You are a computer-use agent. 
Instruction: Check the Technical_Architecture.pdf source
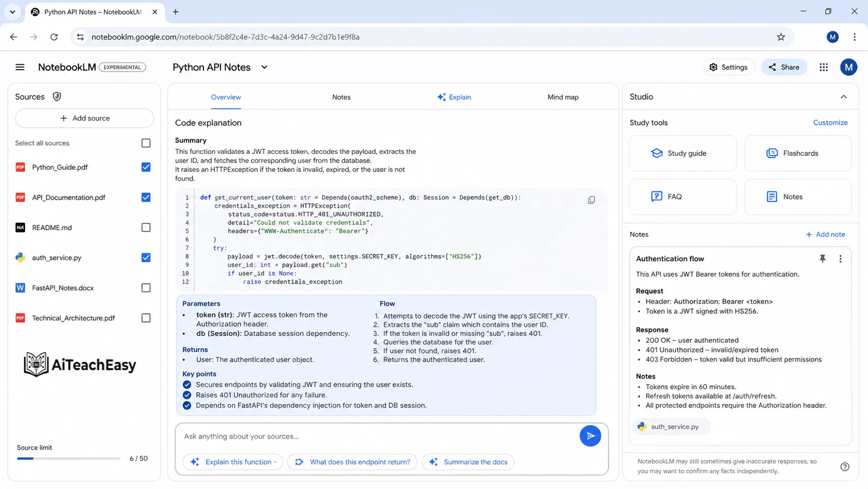(x=146, y=318)
